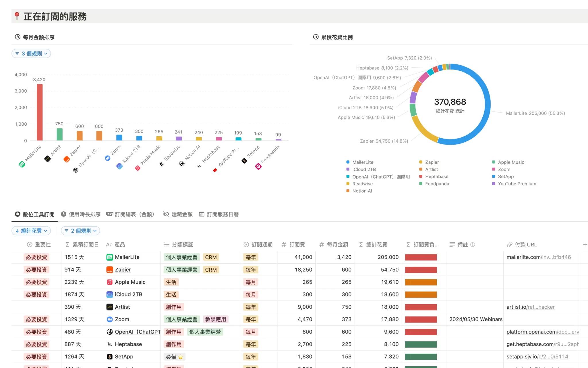
Task: Expand the 2 個規則 filter dropdown
Action: (80, 231)
